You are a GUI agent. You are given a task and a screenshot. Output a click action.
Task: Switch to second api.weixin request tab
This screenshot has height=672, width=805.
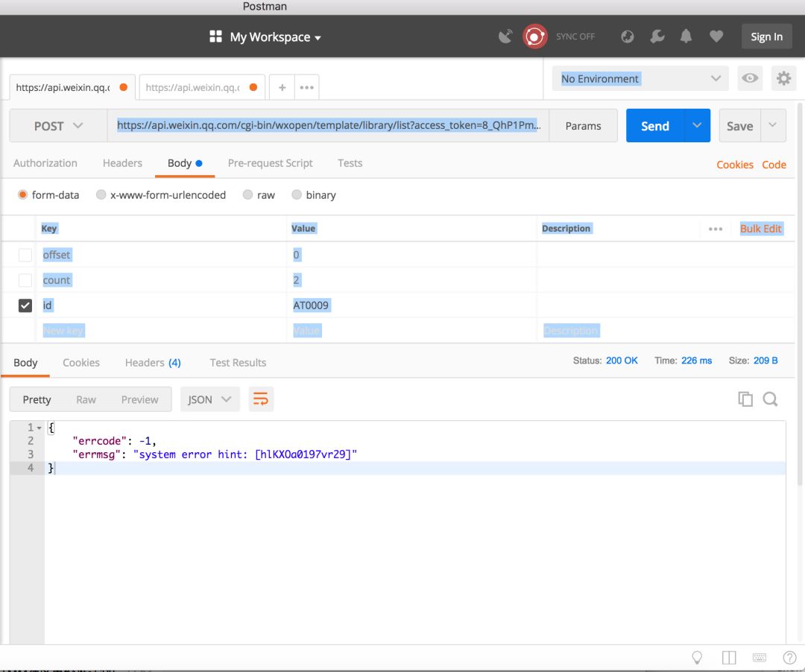tap(202, 87)
